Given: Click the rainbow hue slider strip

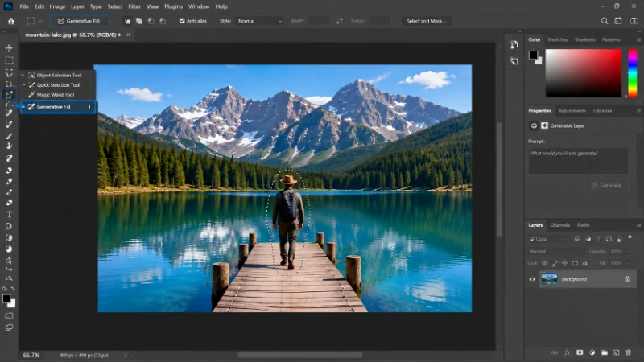Looking at the screenshot, I should pyautogui.click(x=633, y=73).
